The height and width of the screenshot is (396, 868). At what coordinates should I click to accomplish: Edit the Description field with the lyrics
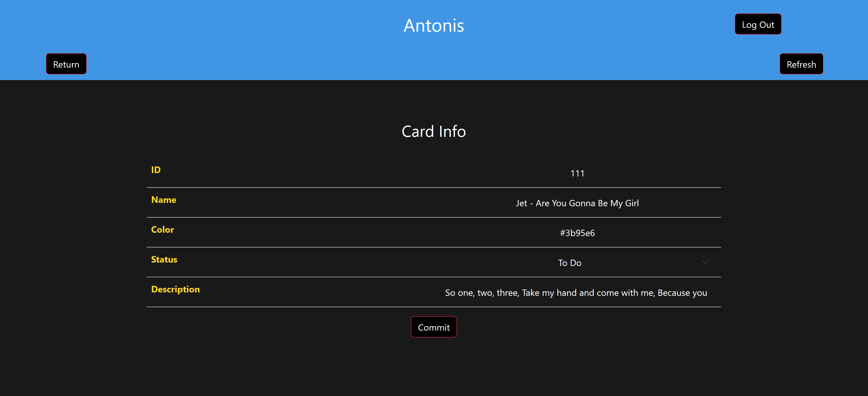point(577,293)
